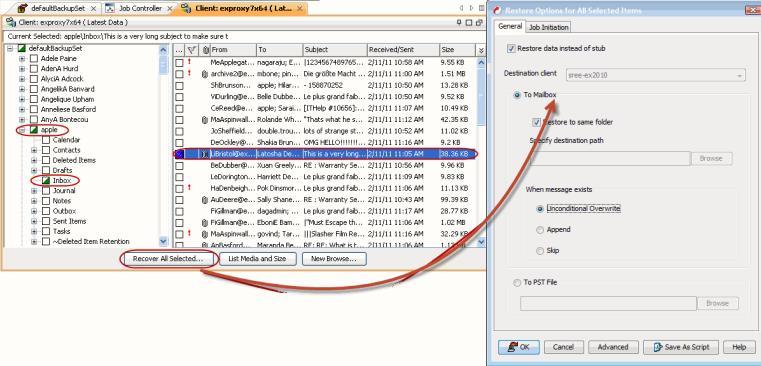761x366 pixels.
Task: Pin the Client browse panel
Action: tap(459, 22)
